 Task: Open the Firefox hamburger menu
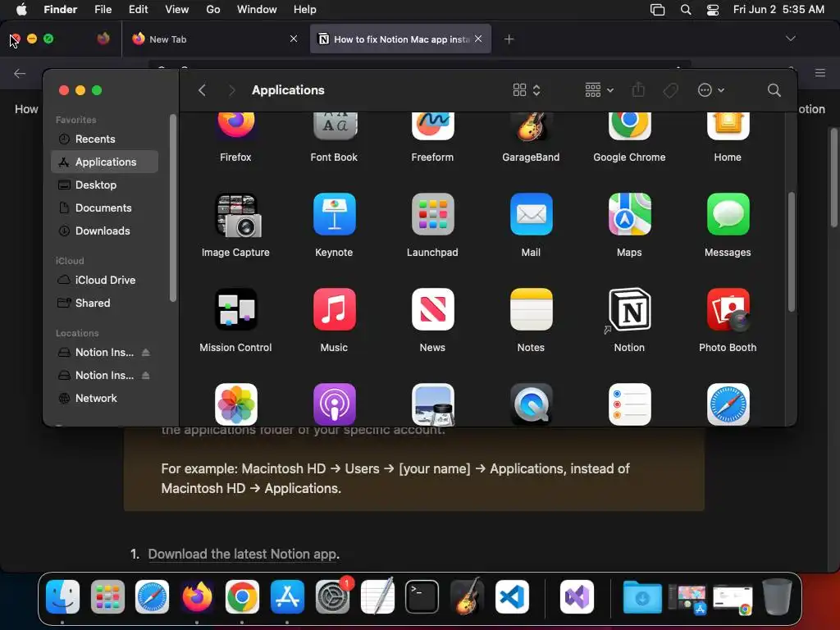pos(820,73)
